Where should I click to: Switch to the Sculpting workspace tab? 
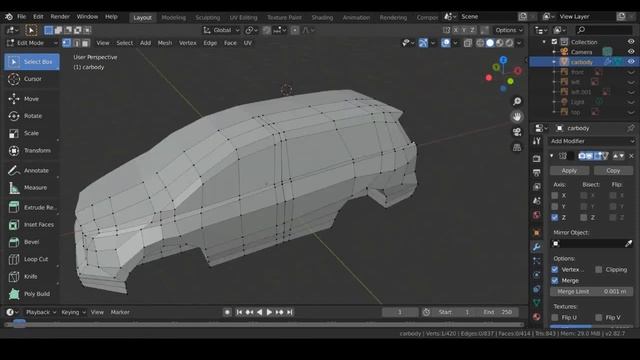[x=207, y=18]
